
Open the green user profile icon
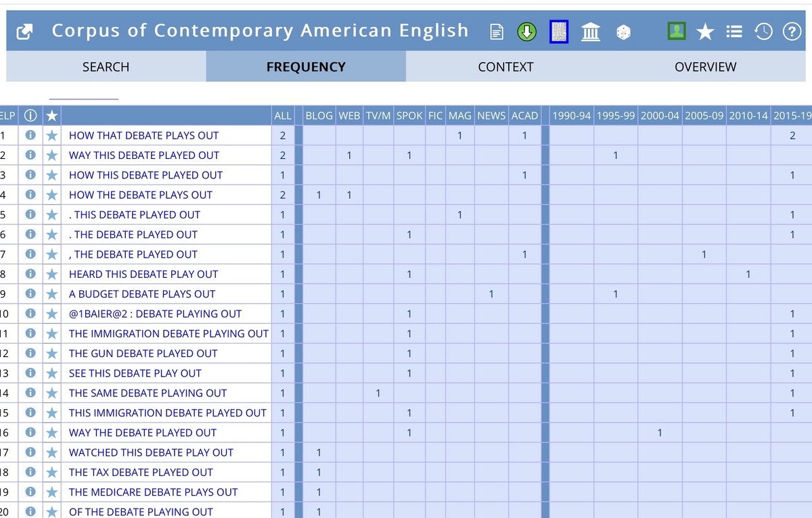(x=677, y=30)
